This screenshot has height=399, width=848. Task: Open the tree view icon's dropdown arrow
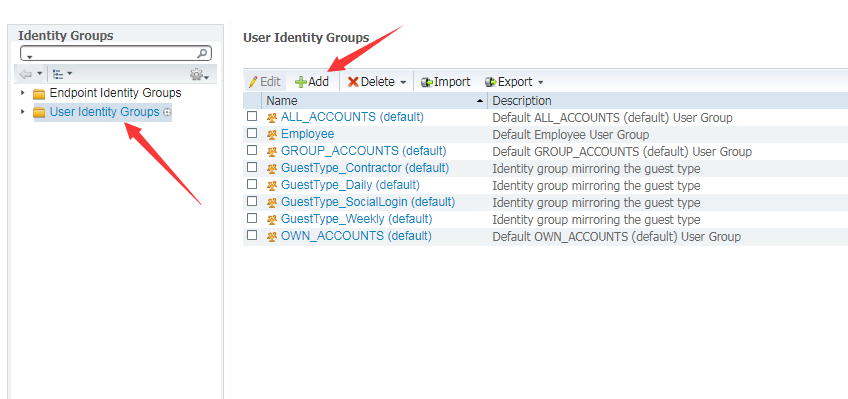[x=69, y=74]
